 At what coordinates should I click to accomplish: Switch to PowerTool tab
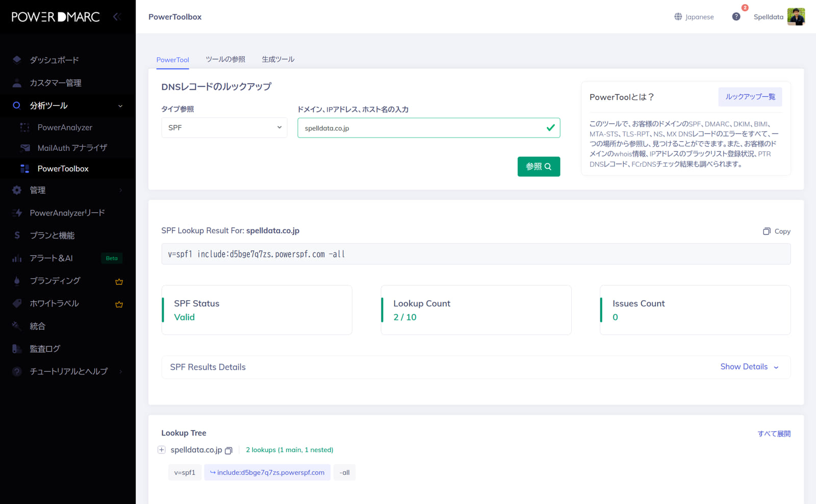(x=172, y=60)
